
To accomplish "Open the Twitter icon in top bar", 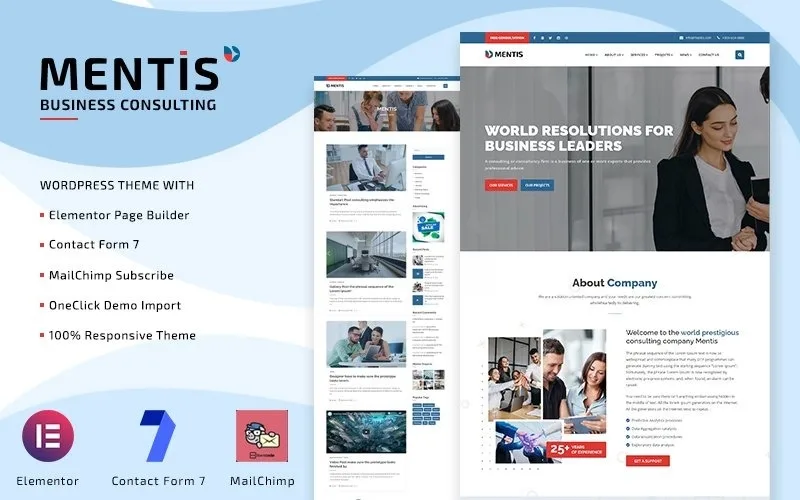I will click(550, 38).
